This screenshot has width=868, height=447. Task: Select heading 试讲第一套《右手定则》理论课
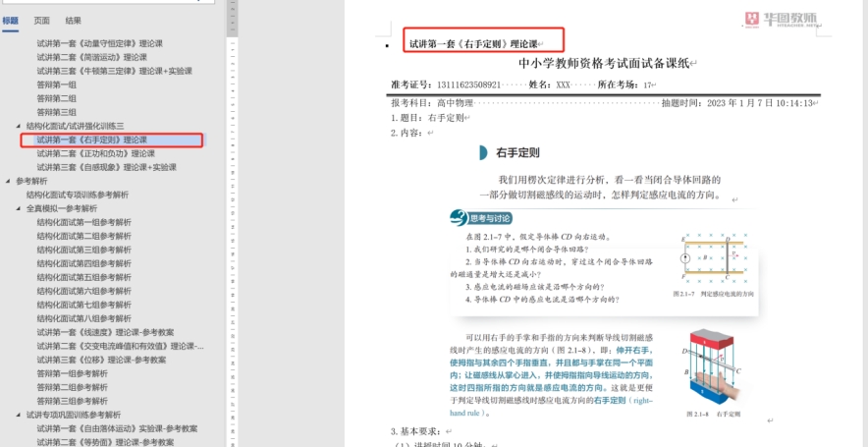(91, 140)
